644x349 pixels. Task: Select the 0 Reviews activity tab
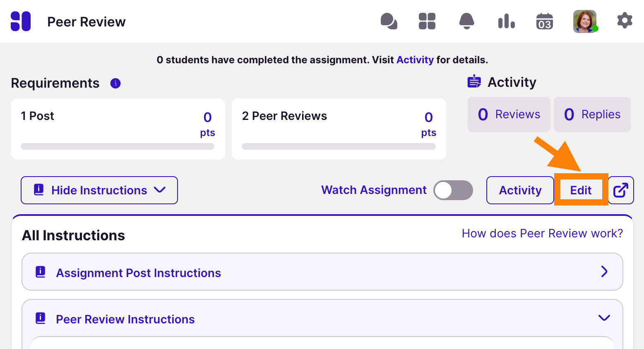[x=509, y=115]
